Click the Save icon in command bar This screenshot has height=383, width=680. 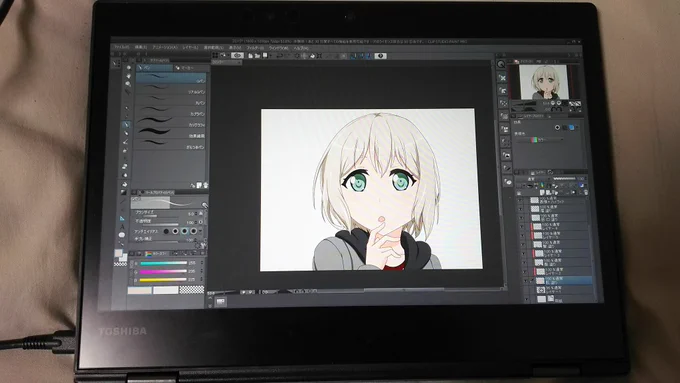[265, 55]
